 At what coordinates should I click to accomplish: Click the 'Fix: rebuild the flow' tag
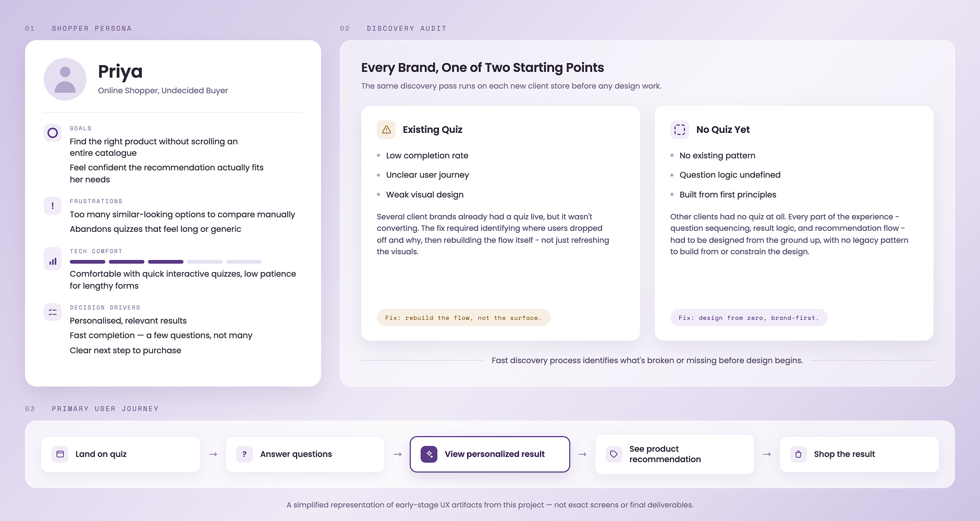coord(463,318)
